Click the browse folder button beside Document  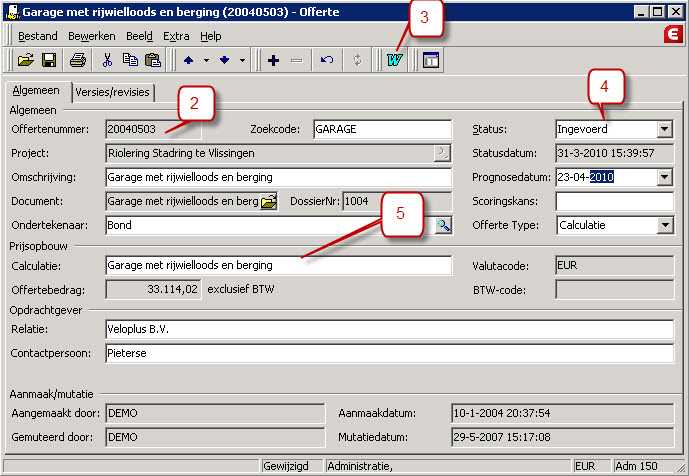[x=269, y=202]
